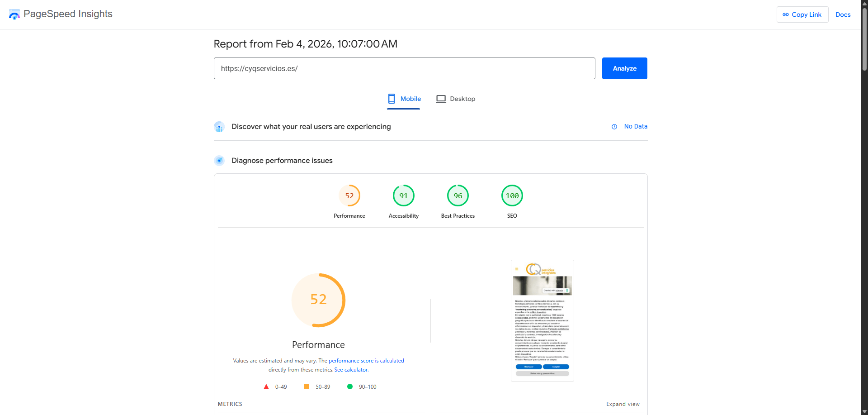The image size is (868, 415).
Task: Select the Mobile tab
Action: click(x=404, y=99)
